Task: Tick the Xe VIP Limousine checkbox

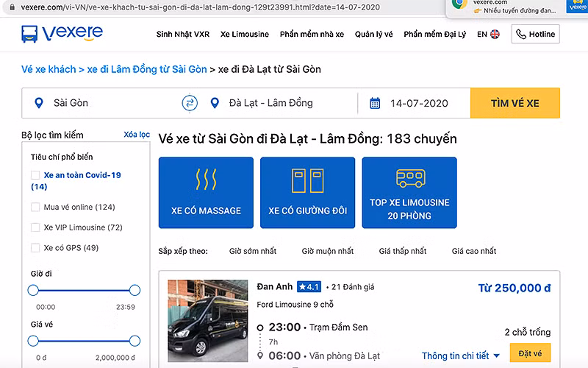Action: click(35, 227)
